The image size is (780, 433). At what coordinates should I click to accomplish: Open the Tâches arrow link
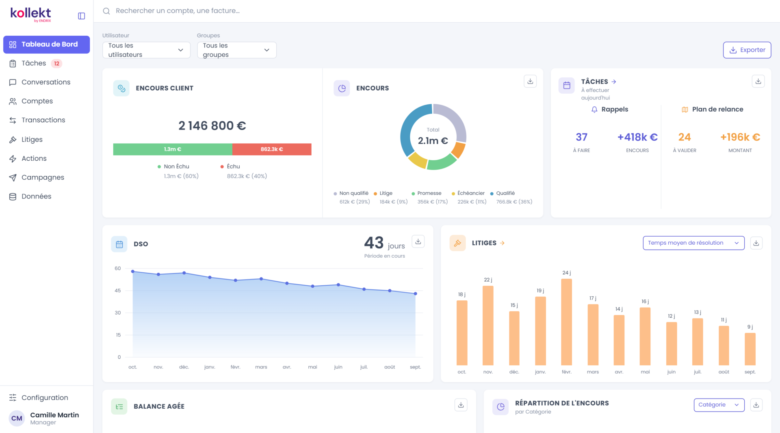(x=614, y=82)
